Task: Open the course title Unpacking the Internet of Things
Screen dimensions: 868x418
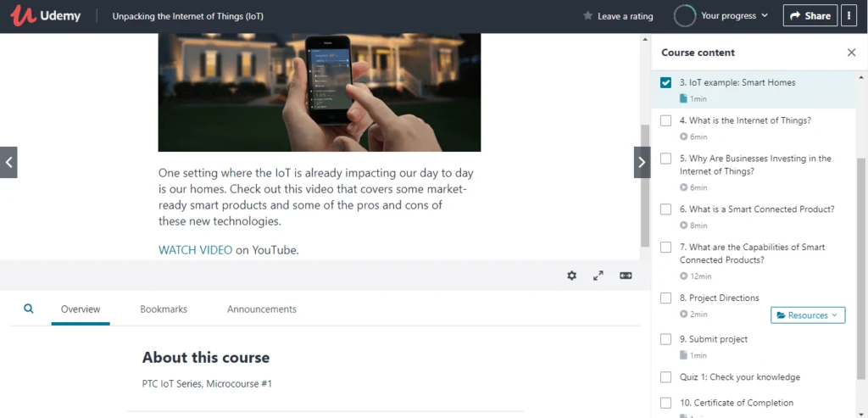Action: click(x=187, y=16)
